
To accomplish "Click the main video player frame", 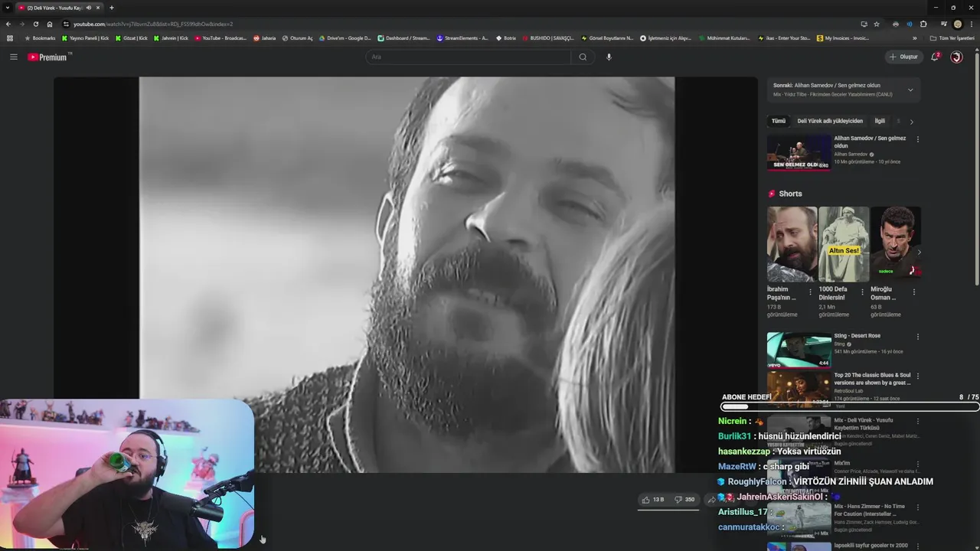I will [407, 274].
